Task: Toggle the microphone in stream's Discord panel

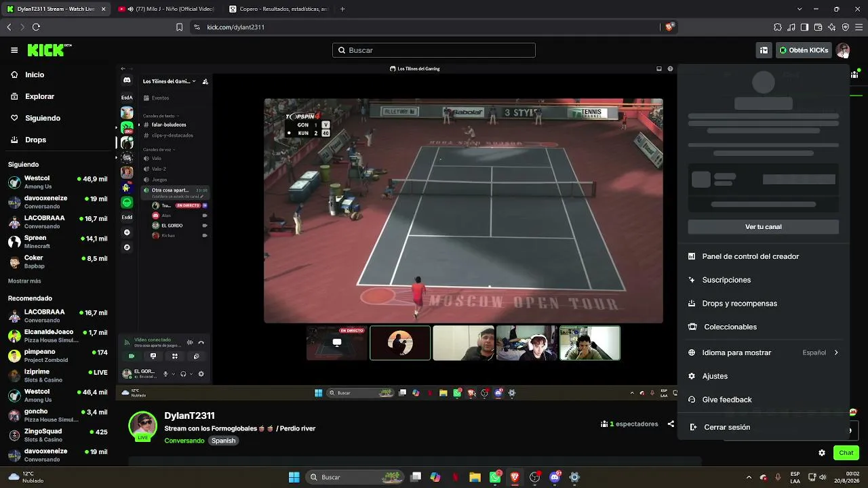Action: pos(165,373)
